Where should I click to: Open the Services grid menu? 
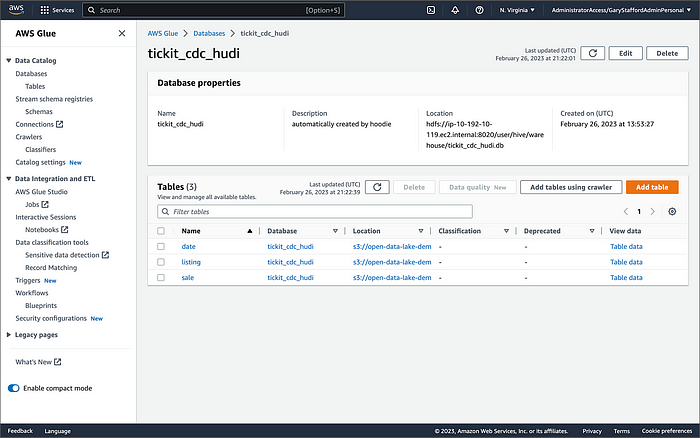[57, 10]
